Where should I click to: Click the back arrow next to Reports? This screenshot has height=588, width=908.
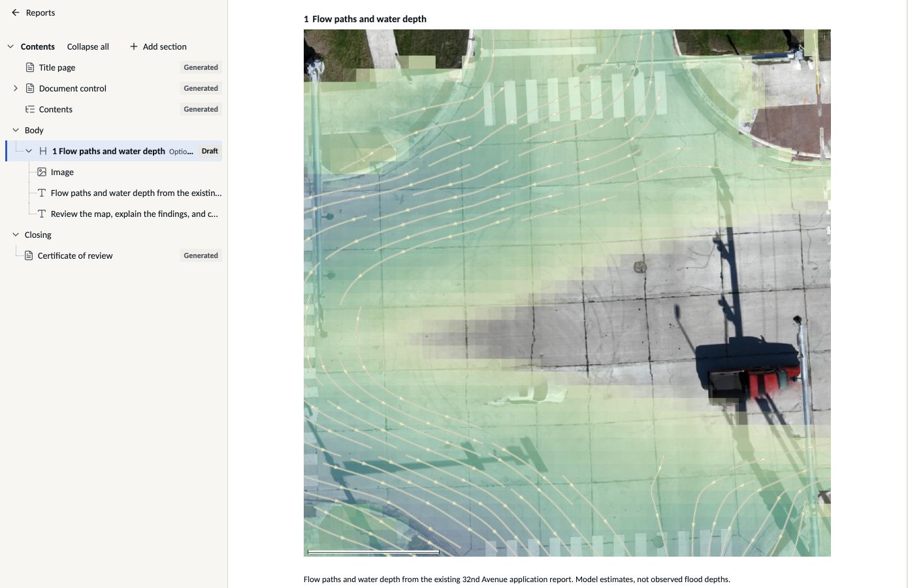tap(16, 12)
